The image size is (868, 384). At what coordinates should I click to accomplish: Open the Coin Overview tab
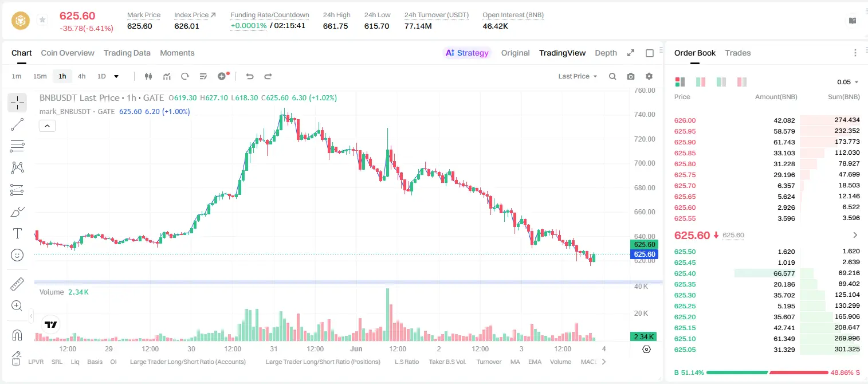coord(68,53)
